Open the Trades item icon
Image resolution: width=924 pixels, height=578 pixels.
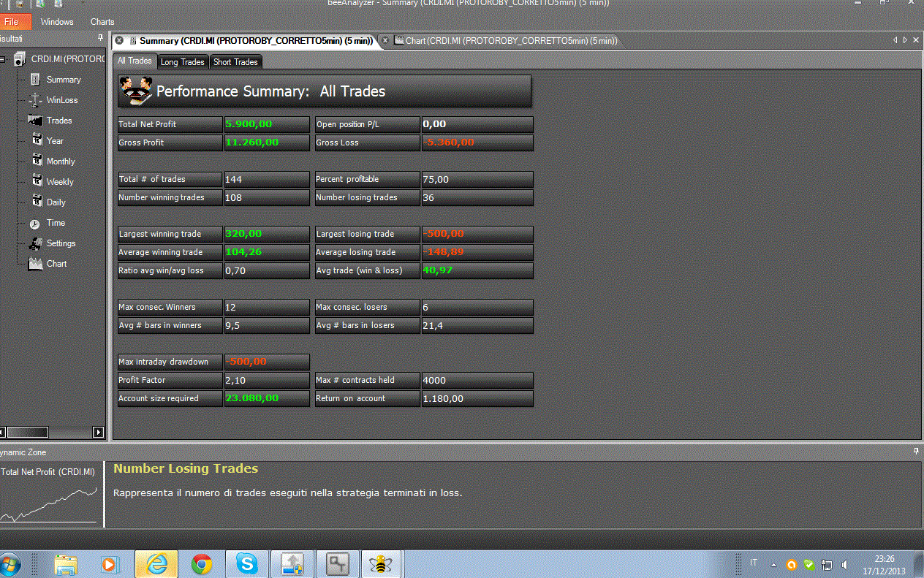(x=35, y=120)
